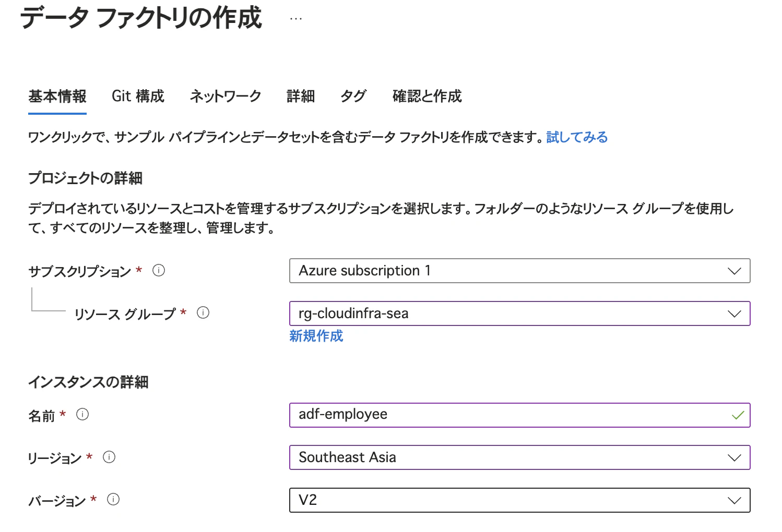Open the 確認と作成 tab

tap(427, 96)
